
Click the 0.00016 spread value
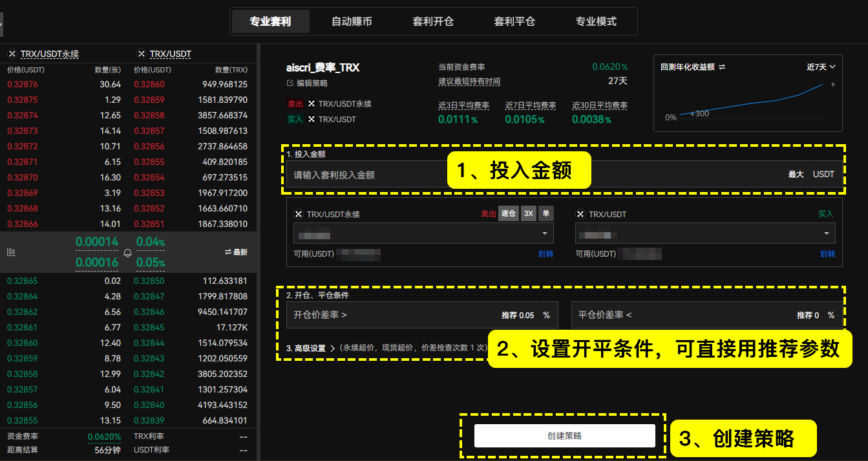click(97, 263)
